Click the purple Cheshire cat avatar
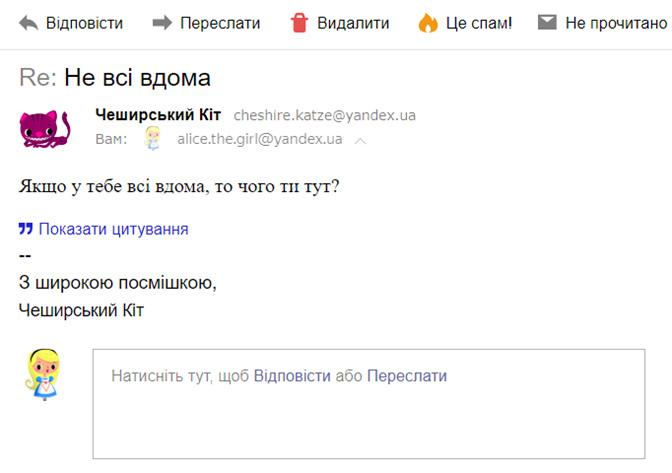Screen dimensions: 672x473 (x=45, y=129)
